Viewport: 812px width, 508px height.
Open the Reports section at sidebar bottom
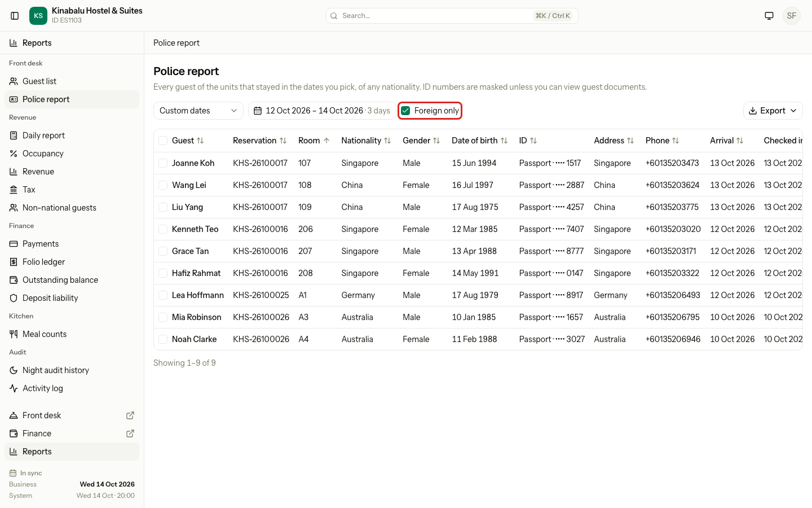(72, 452)
